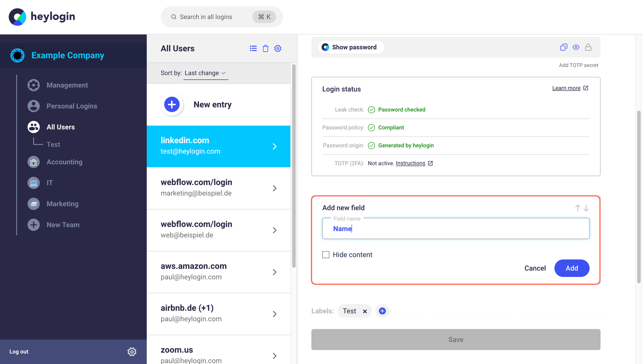This screenshot has height=364, width=642.
Task: Switch to list view icon in All Users
Action: [x=253, y=49]
